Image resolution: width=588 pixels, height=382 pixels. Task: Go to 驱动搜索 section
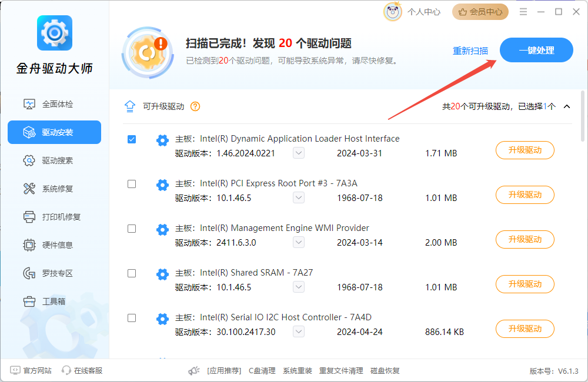[54, 160]
